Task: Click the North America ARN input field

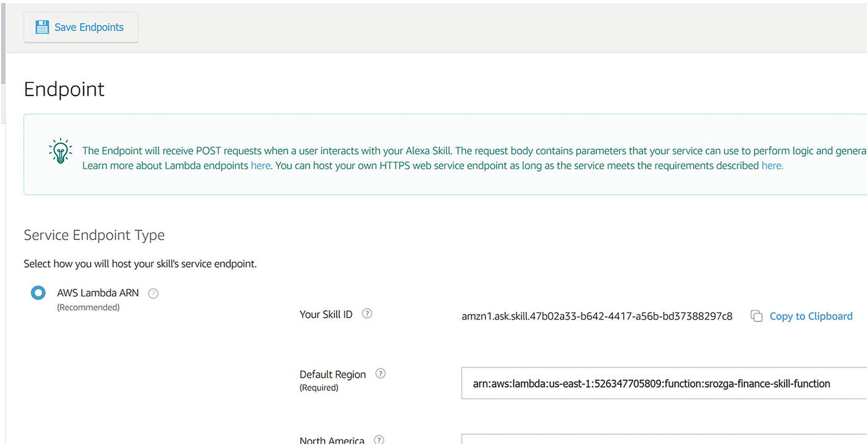Action: click(664, 440)
